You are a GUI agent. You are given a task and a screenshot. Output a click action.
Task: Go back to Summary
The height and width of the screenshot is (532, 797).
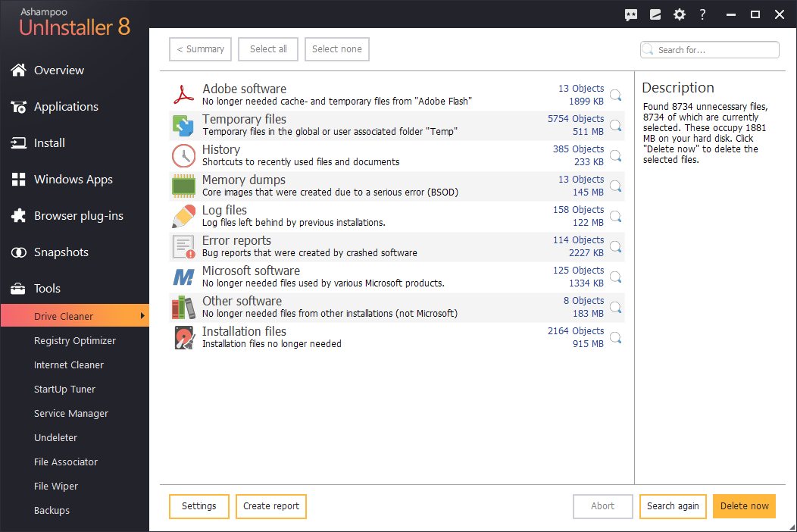[x=200, y=49]
